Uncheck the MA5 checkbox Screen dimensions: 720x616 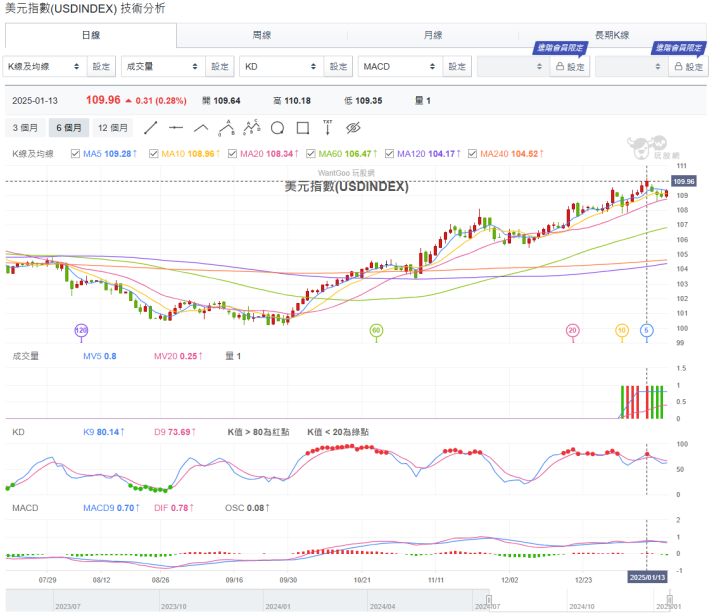[75, 154]
